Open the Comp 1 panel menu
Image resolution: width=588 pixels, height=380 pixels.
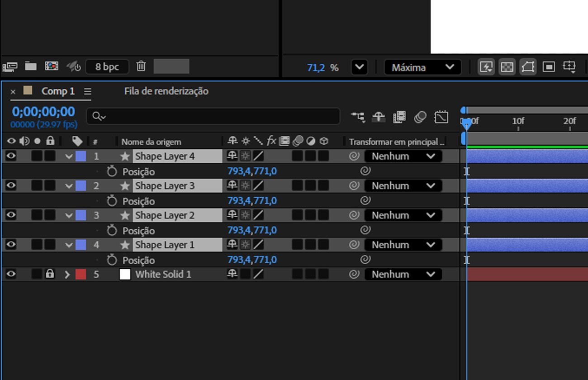[x=88, y=91]
